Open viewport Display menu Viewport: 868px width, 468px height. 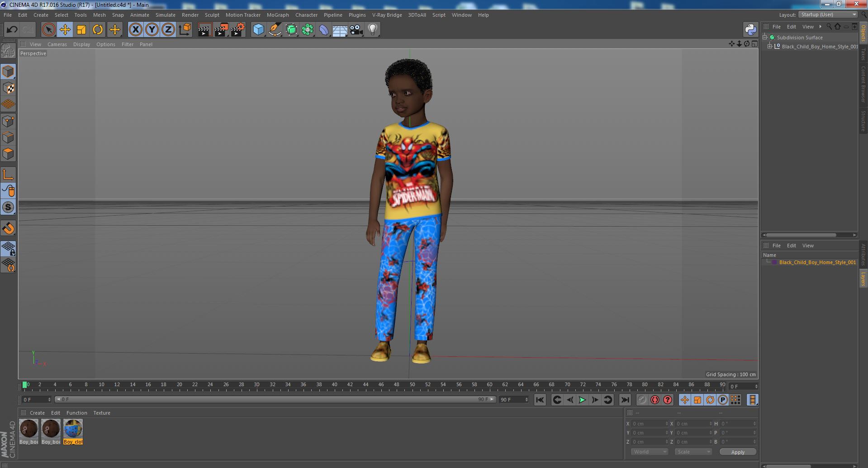81,44
